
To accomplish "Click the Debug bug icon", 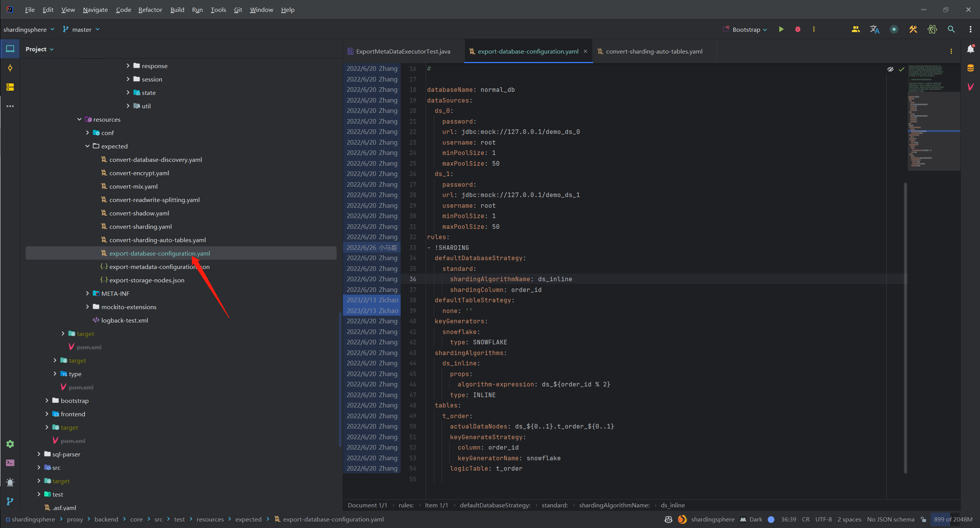I will [797, 29].
